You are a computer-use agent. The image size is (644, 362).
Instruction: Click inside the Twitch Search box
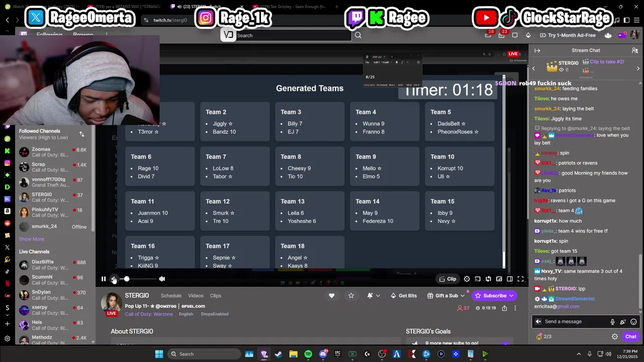(x=293, y=36)
